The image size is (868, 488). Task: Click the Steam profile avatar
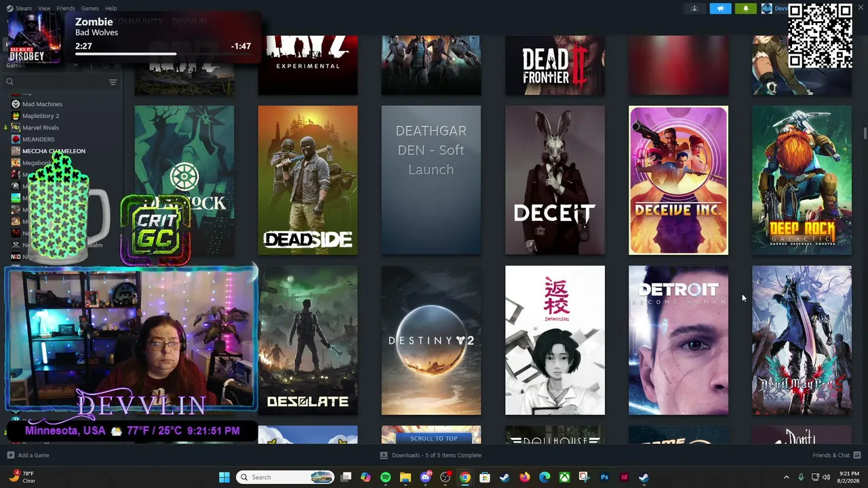coord(767,9)
